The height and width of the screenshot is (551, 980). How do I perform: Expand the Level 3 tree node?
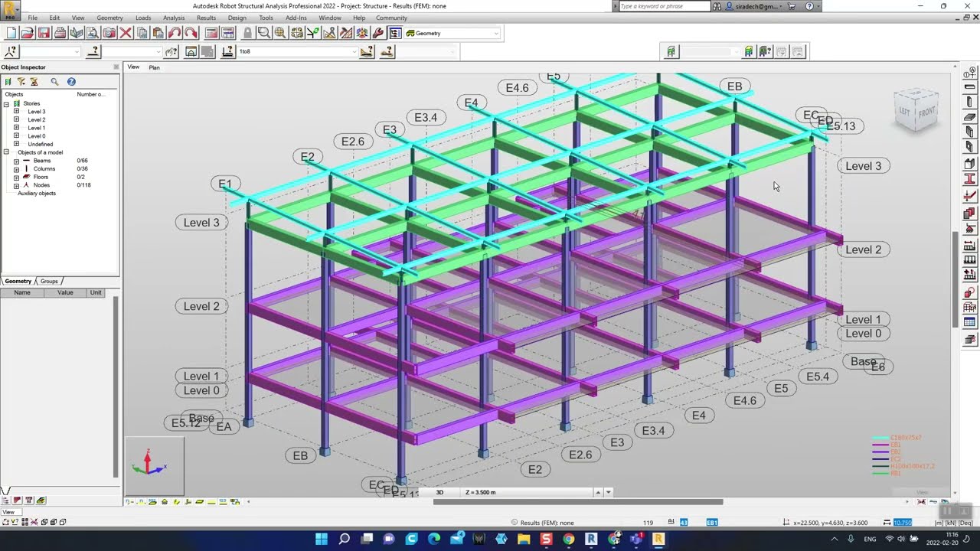click(x=16, y=112)
